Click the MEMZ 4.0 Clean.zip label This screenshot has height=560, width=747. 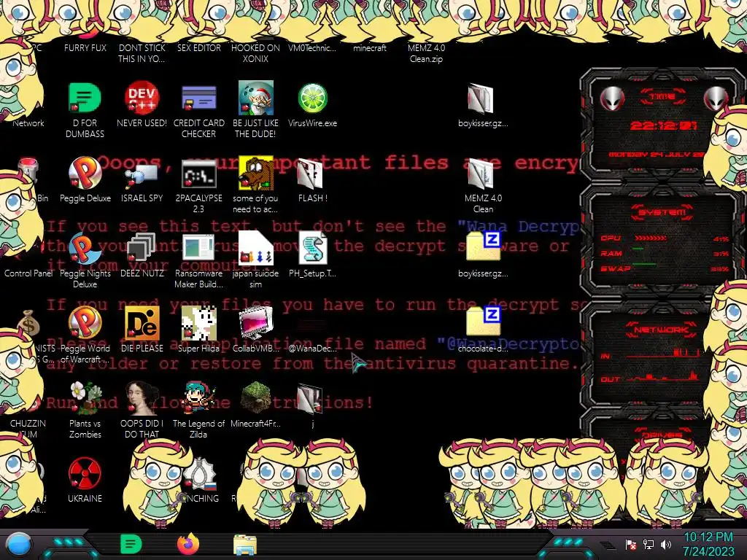click(426, 53)
